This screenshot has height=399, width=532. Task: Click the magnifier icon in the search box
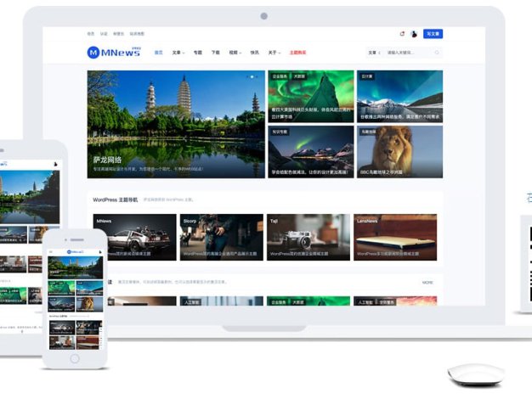pos(437,53)
